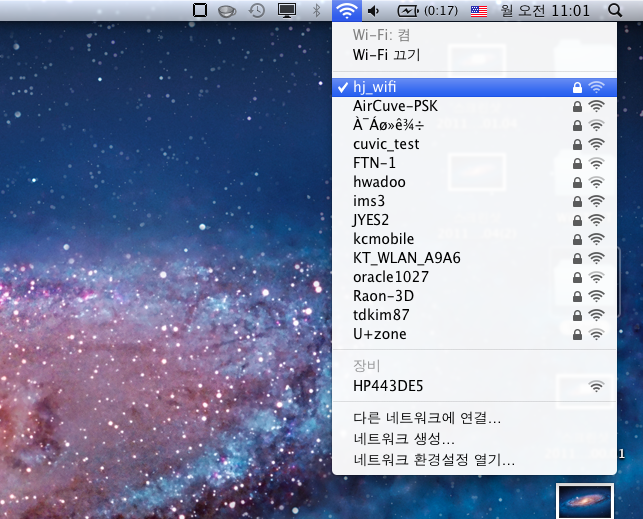Select the garbled-name network À¯Áø»ê¾÷
Screen dimensions: 643x519
[474, 125]
